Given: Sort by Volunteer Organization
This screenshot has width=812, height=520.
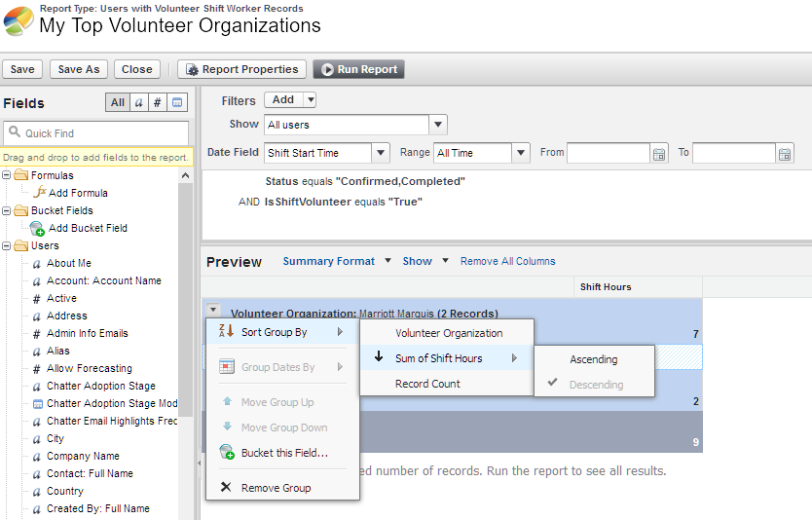Looking at the screenshot, I should [x=446, y=334].
